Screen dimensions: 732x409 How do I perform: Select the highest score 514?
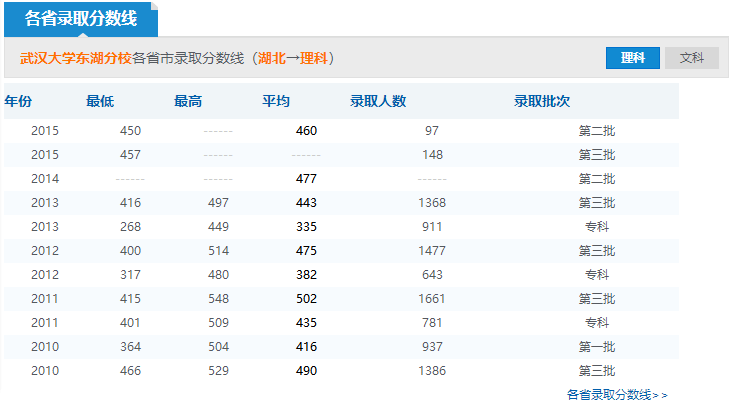tap(218, 251)
